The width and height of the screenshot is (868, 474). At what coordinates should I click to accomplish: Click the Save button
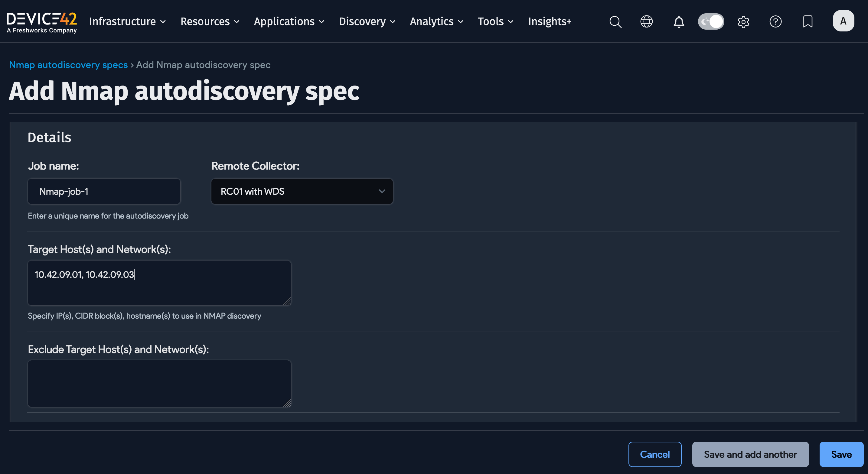pos(841,454)
